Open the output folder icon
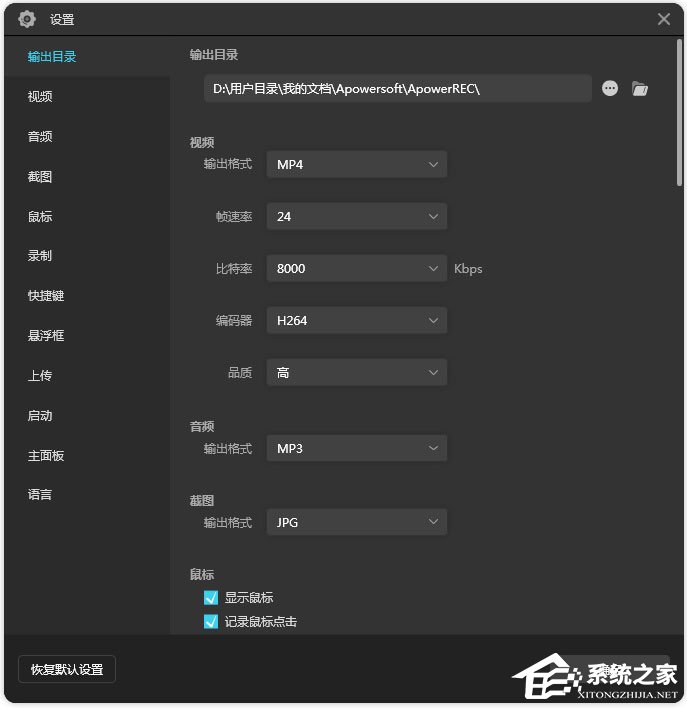This screenshot has width=687, height=708. 640,89
